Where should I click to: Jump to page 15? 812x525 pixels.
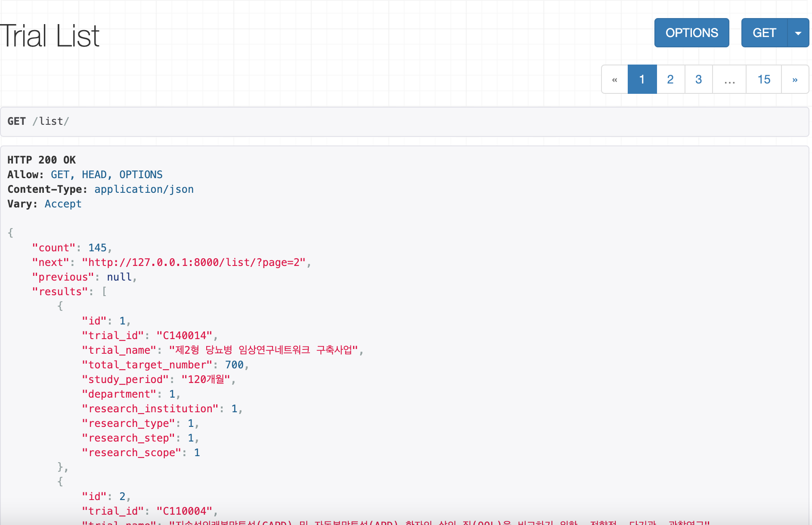(764, 79)
